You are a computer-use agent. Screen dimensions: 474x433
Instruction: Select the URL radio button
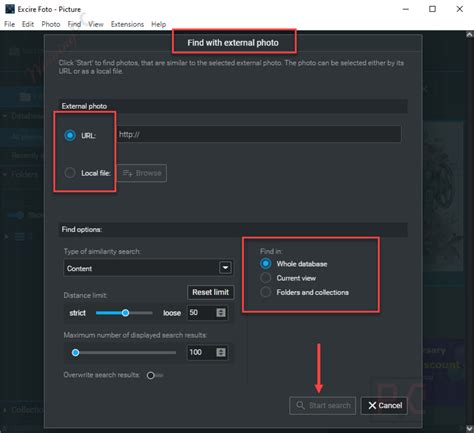70,135
